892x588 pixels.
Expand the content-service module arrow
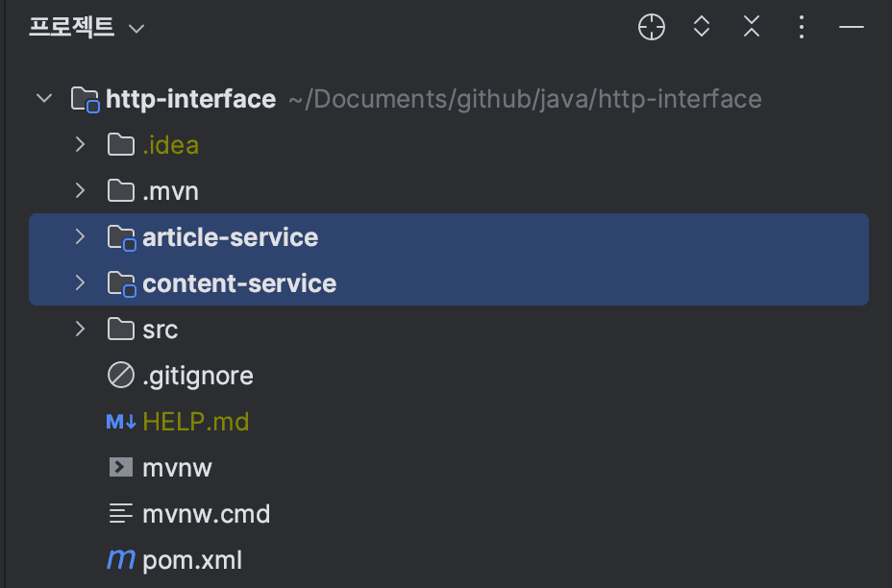point(80,283)
